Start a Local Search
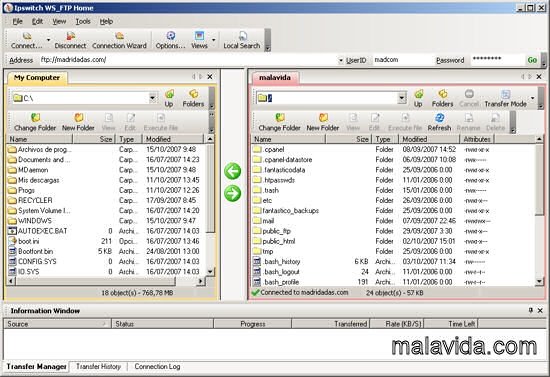Screen dimensions: 550x377 pos(242,40)
